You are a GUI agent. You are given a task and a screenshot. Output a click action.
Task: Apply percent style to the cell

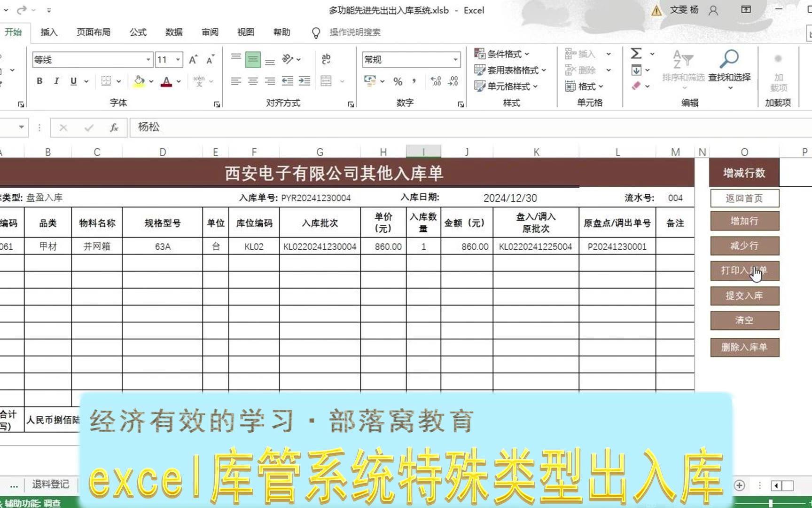(x=398, y=81)
